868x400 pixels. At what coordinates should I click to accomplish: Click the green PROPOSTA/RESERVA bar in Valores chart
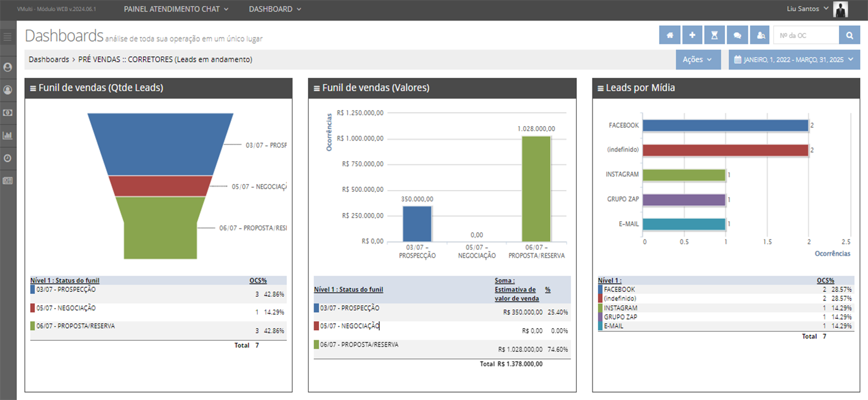click(536, 188)
